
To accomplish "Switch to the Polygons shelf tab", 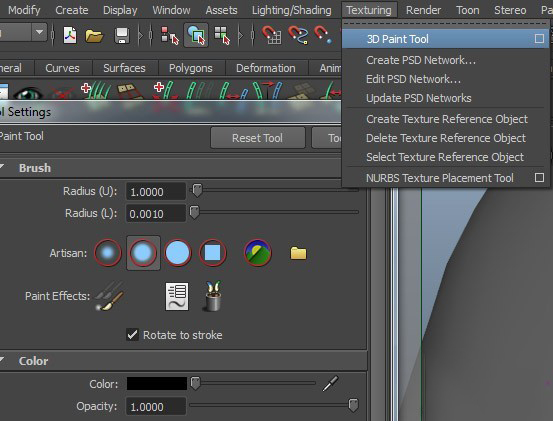I will click(x=190, y=68).
